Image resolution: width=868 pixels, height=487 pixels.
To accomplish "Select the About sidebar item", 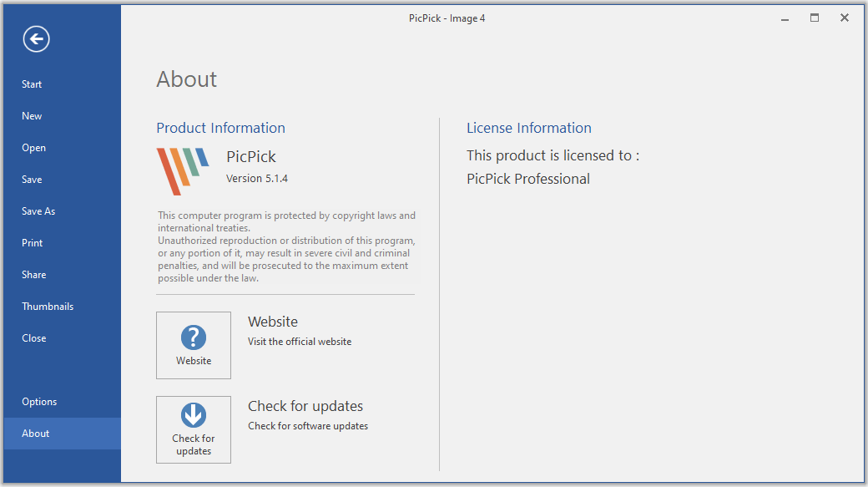I will click(x=36, y=434).
